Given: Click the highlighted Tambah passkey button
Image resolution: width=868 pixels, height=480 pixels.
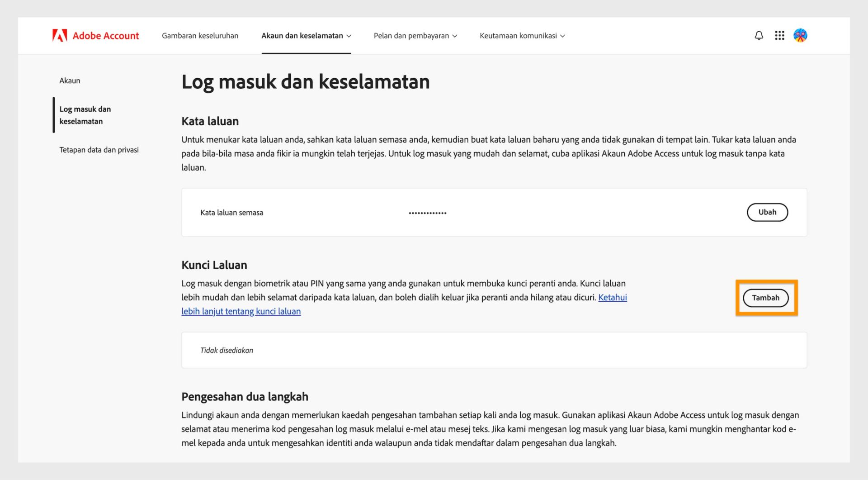Looking at the screenshot, I should click(765, 298).
